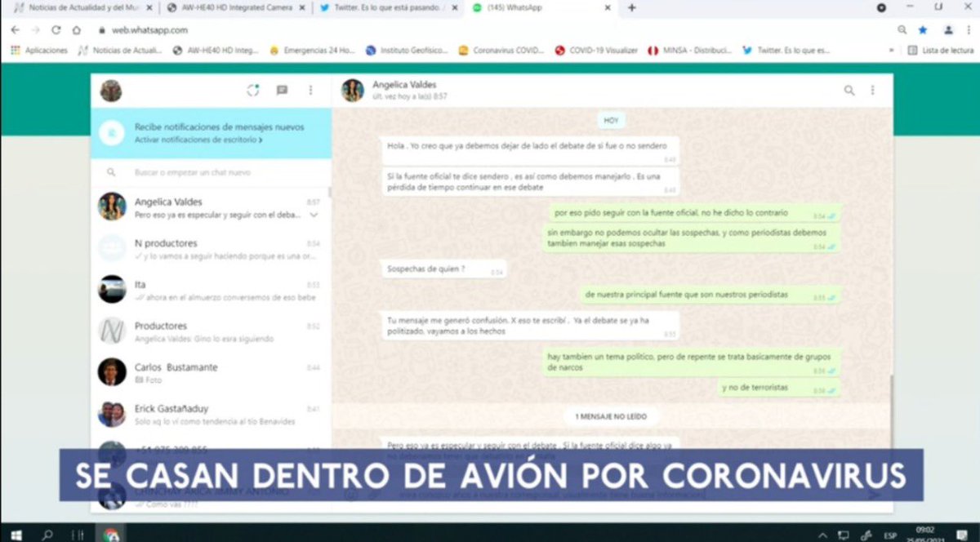The height and width of the screenshot is (542, 980).
Task: Open Angelica Valdes contact avatar in chat header
Action: click(x=353, y=91)
